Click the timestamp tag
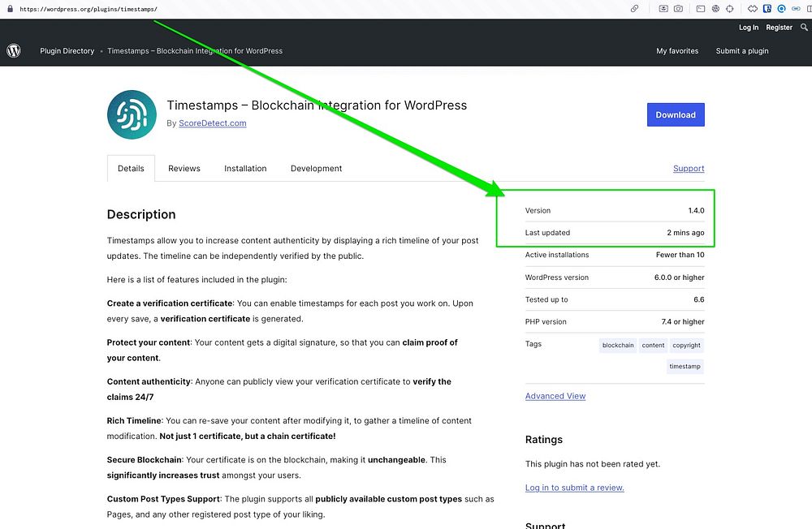 [685, 367]
